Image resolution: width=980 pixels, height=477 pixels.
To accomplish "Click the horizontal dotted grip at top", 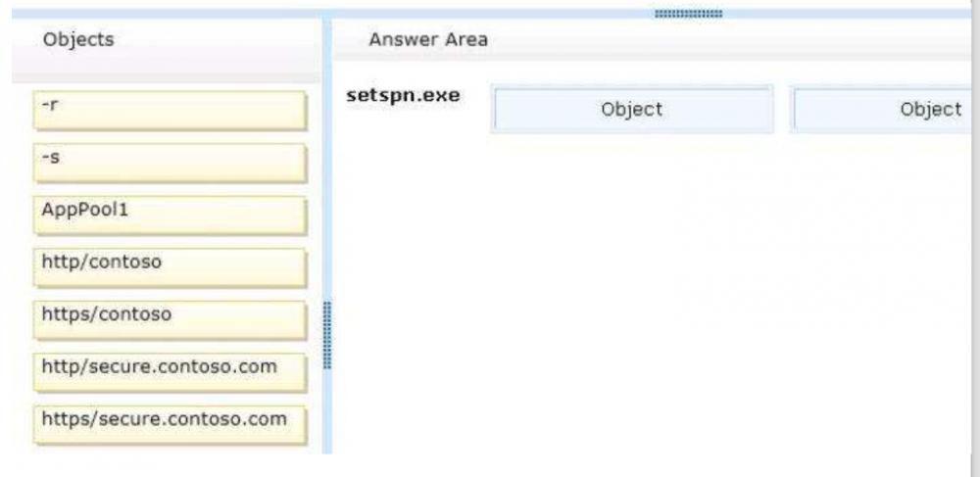I will [x=687, y=14].
